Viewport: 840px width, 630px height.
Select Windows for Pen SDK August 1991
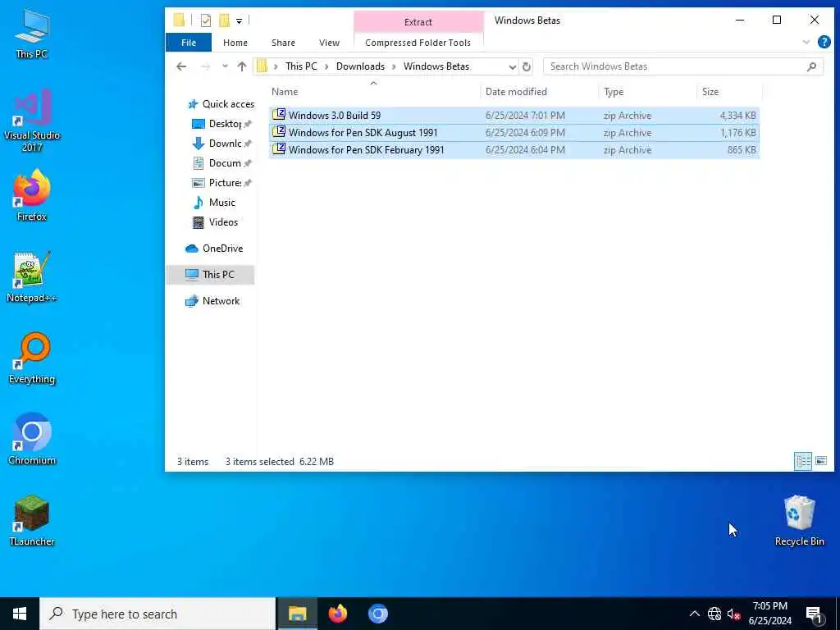pyautogui.click(x=514, y=132)
